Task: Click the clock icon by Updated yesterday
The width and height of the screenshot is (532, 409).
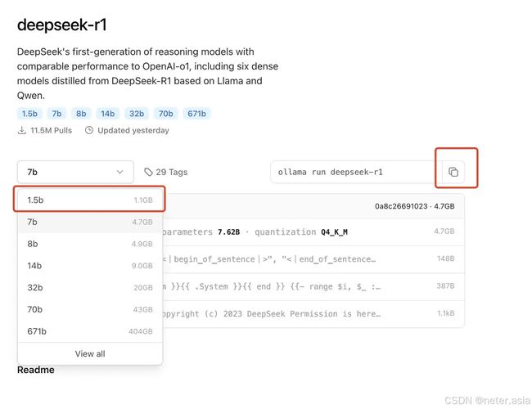Action: [89, 130]
